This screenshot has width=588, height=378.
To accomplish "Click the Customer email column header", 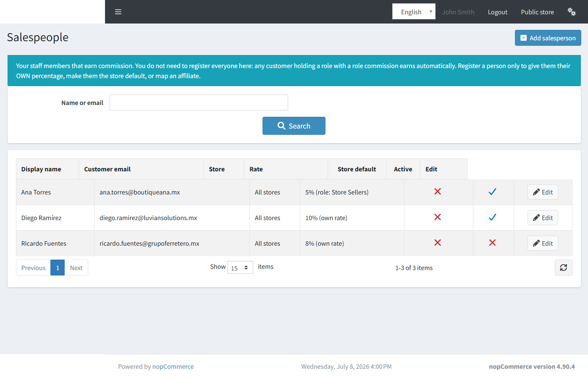I will coord(141,169).
